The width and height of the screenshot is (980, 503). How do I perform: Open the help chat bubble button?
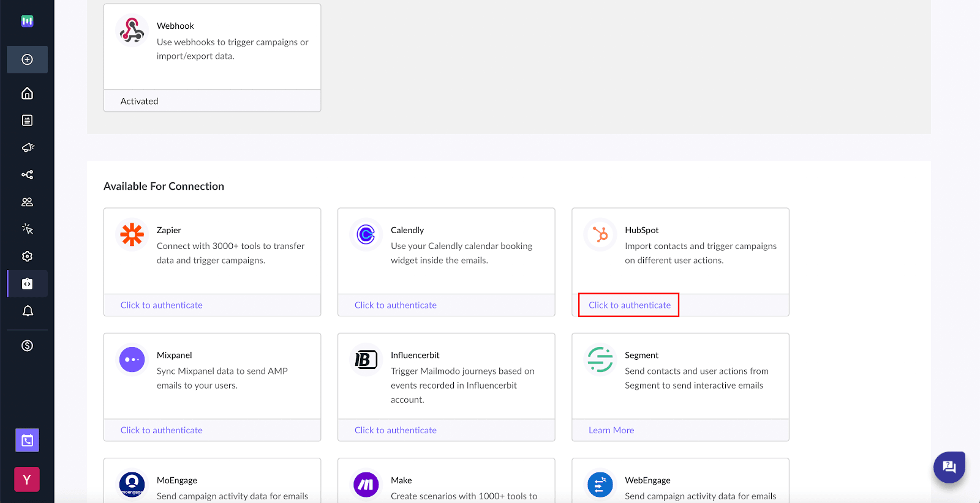tap(949, 467)
